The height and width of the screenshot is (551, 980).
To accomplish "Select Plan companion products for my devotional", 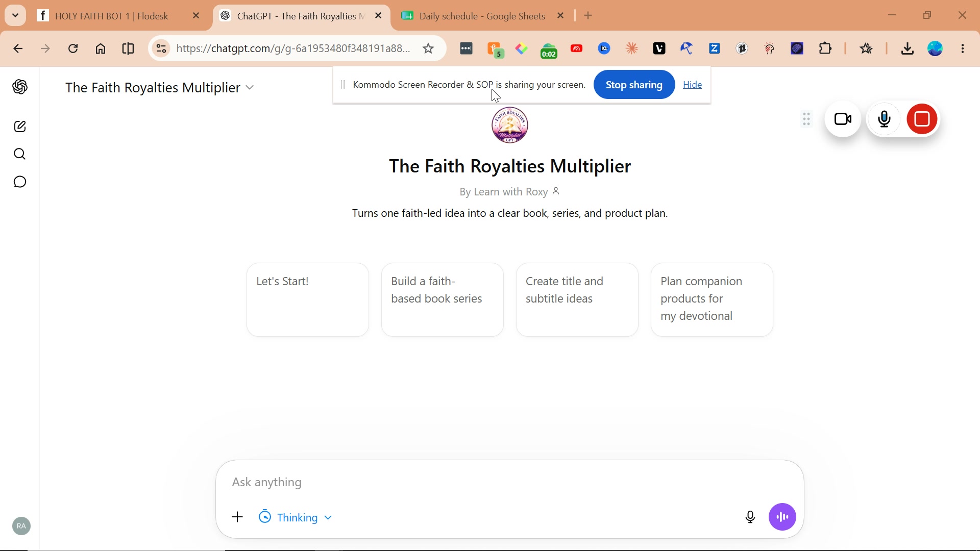I will click(712, 300).
